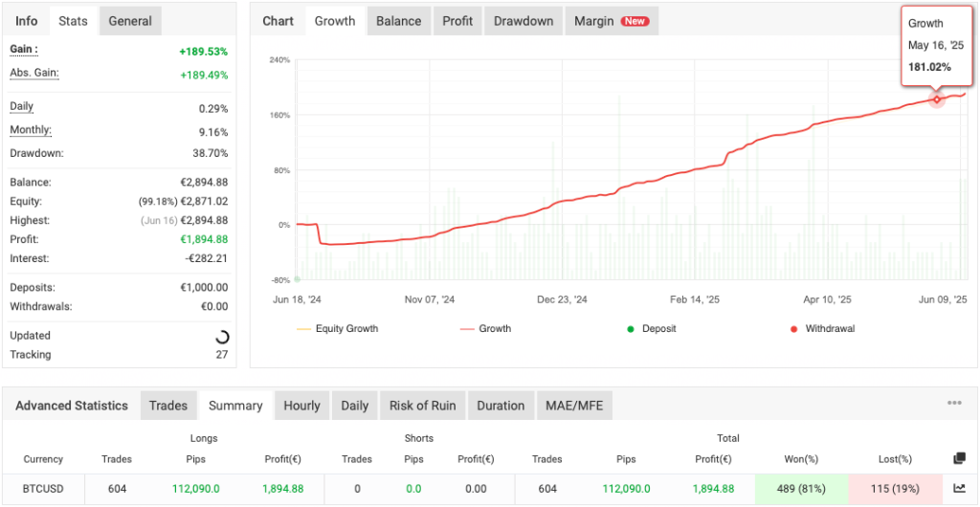Select the Advanced Statistics tab

72,406
